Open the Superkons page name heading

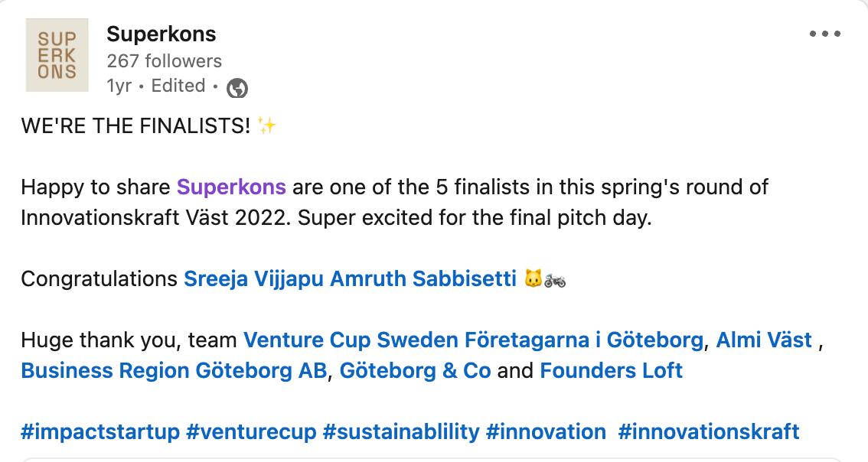(x=162, y=34)
